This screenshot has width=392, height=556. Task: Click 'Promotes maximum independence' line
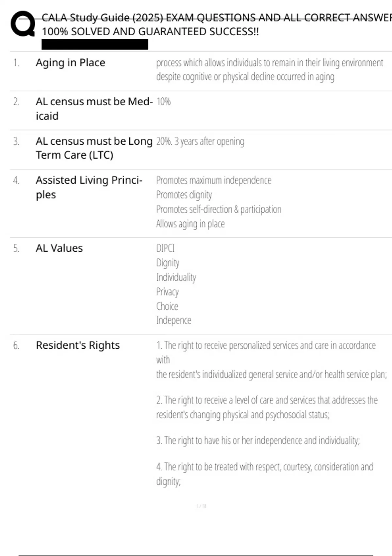(x=214, y=180)
